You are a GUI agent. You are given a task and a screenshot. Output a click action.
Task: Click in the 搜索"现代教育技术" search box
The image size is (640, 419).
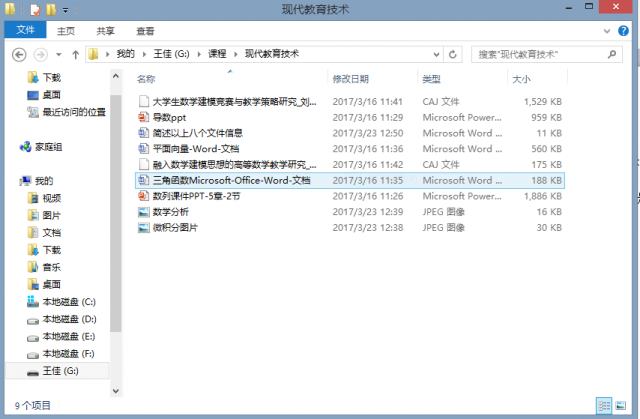pos(540,53)
